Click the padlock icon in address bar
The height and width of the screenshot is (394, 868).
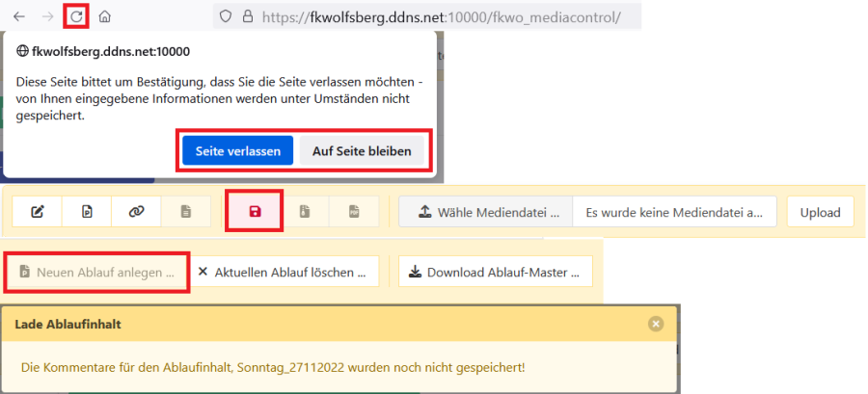click(248, 16)
